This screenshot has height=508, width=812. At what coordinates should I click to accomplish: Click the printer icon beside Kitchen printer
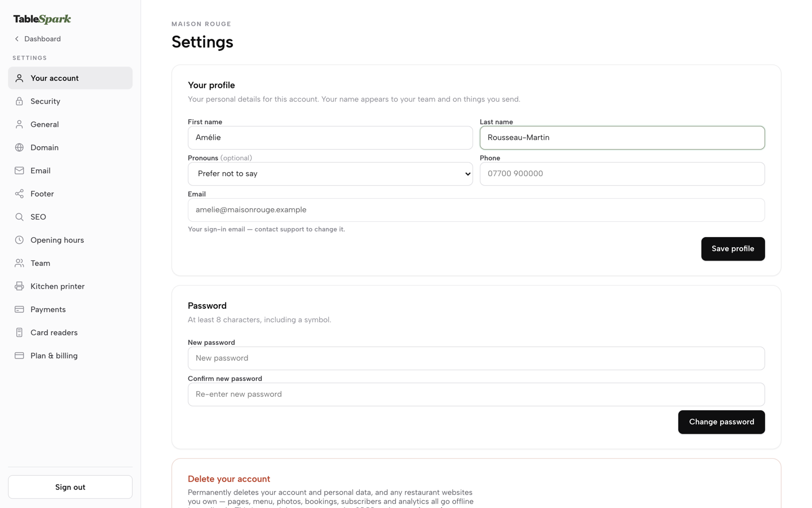click(x=19, y=287)
